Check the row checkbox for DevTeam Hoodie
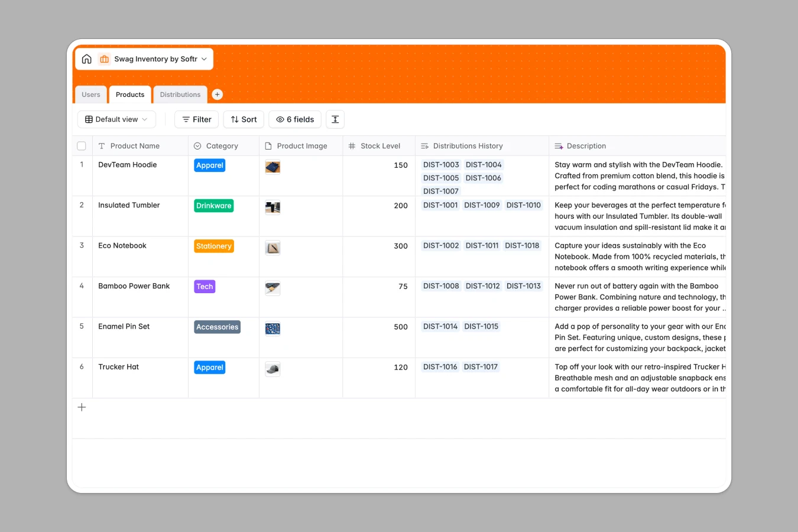The width and height of the screenshot is (798, 532). 82,164
